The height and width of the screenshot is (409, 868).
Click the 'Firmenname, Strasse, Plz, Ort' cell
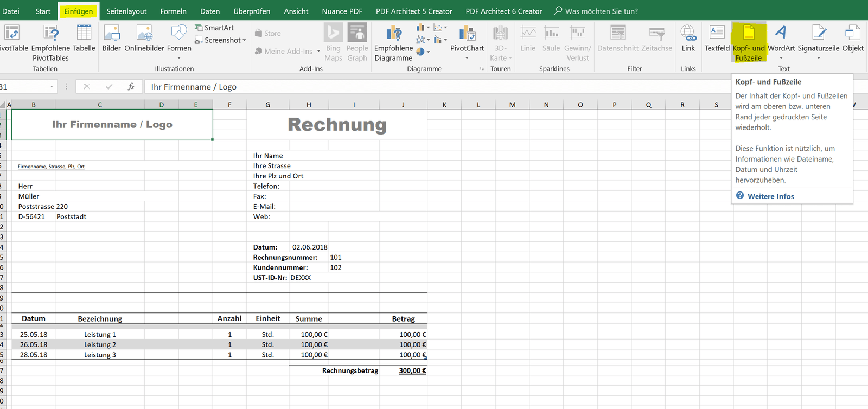(x=51, y=167)
